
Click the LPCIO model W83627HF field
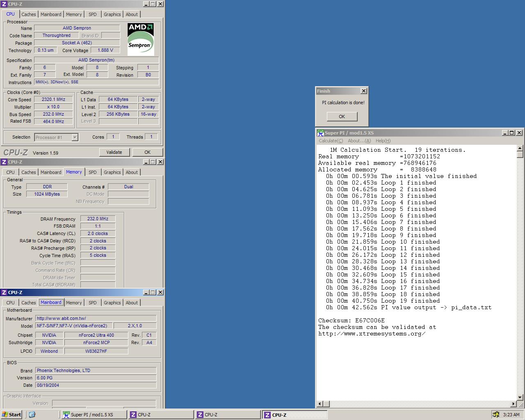(96, 351)
